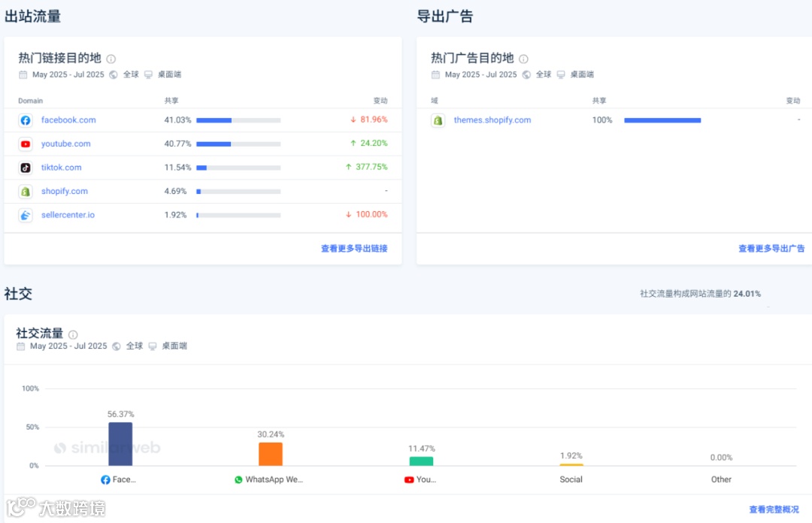Screen dimensions: 812x523
Task: Click '100%' share value for themes.shopify.com
Action: coord(602,120)
